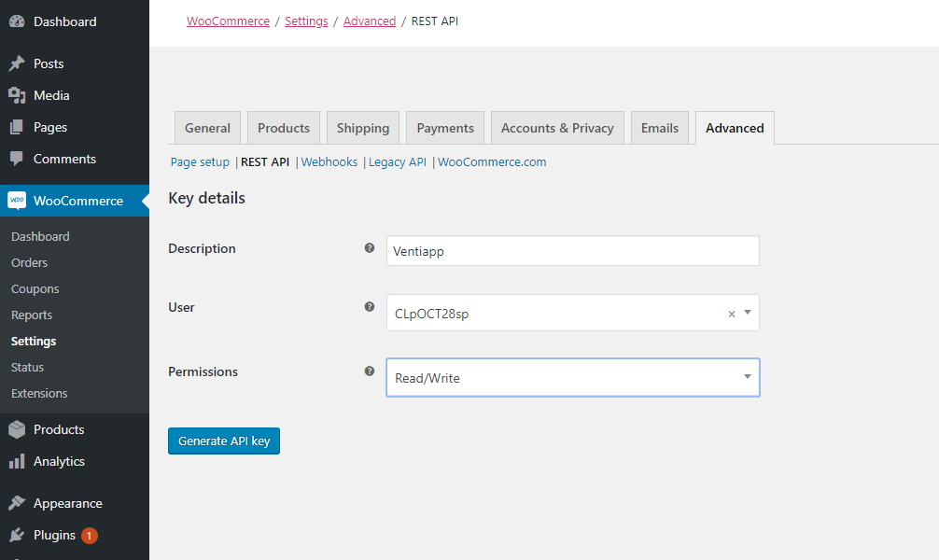Click the Advanced breadcrumb link
Screen dimensions: 939x560
pos(370,21)
